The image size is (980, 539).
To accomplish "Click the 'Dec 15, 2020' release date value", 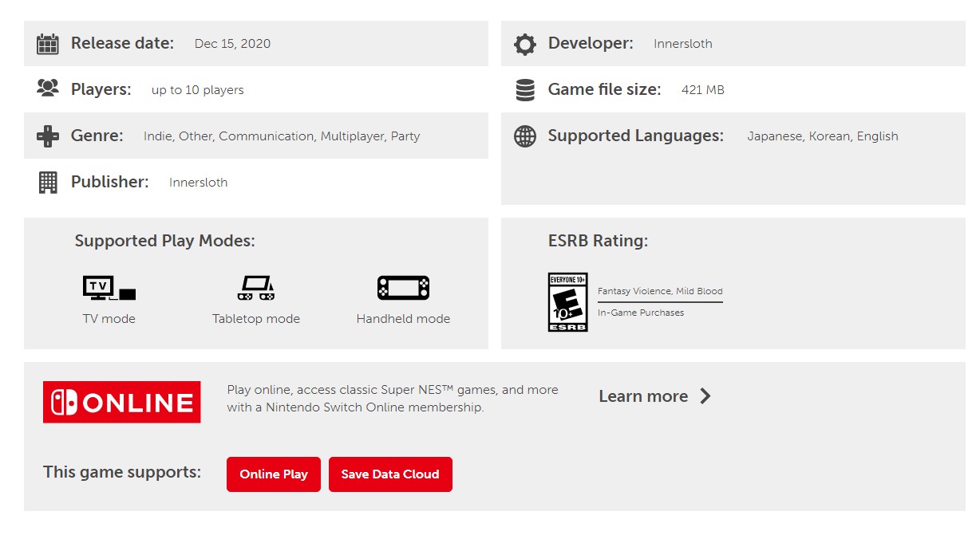I will 232,44.
